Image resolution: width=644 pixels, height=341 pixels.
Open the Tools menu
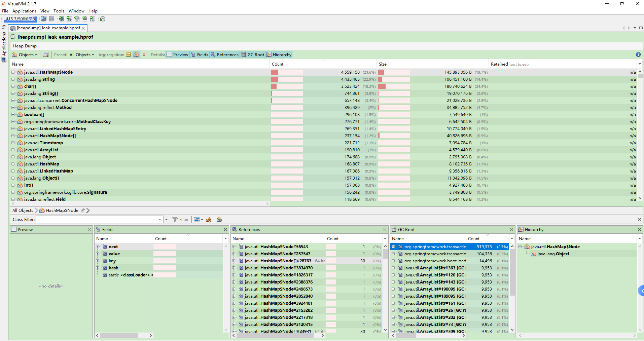tap(59, 11)
